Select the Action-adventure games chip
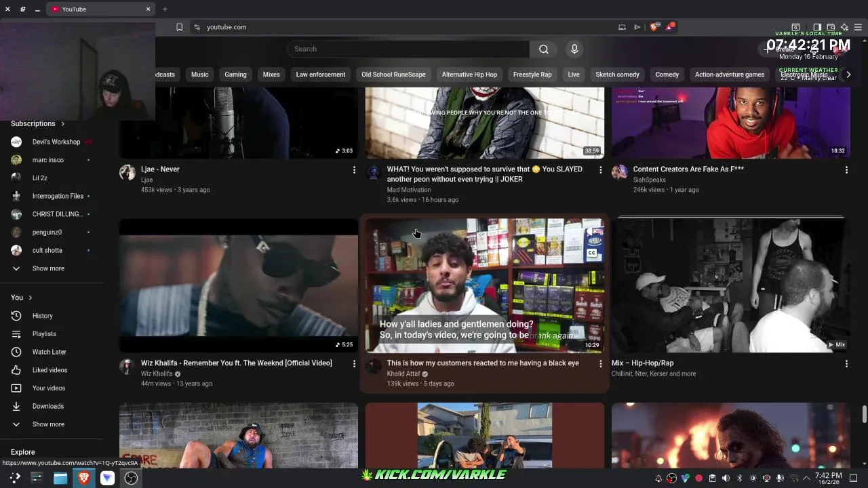The height and width of the screenshot is (488, 868). 730,75
